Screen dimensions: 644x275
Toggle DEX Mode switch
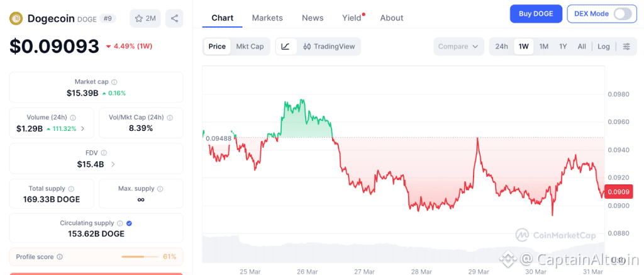pyautogui.click(x=622, y=14)
